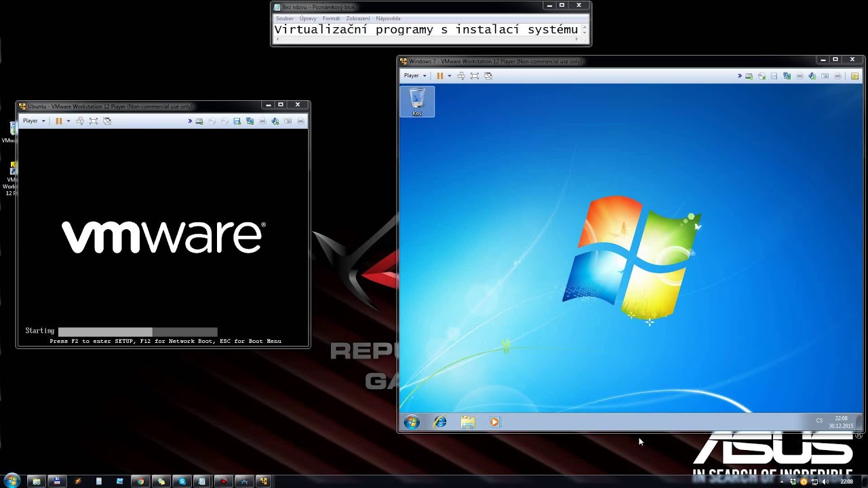868x488 pixels.
Task: Click the red record icon on the host taskbar
Action: click(x=223, y=481)
